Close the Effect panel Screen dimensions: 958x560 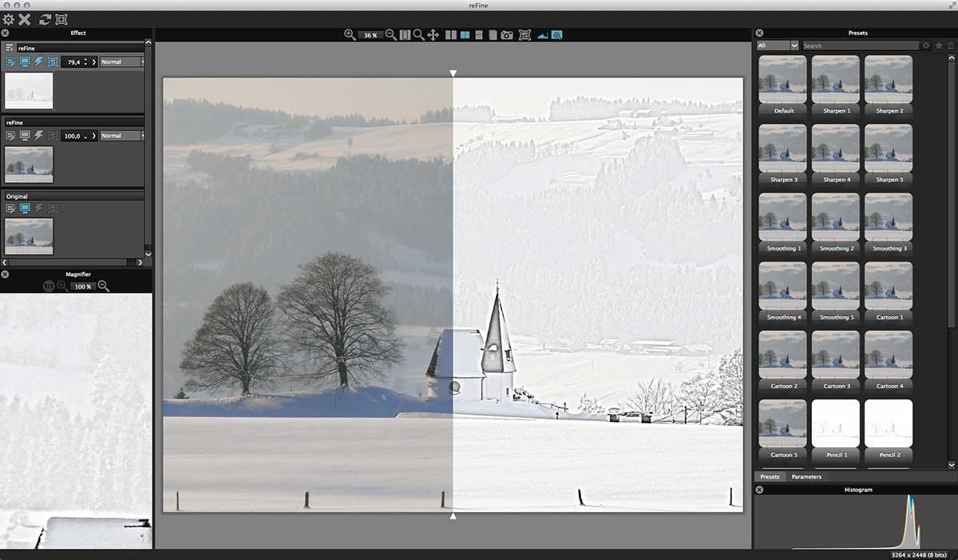pos(5,33)
